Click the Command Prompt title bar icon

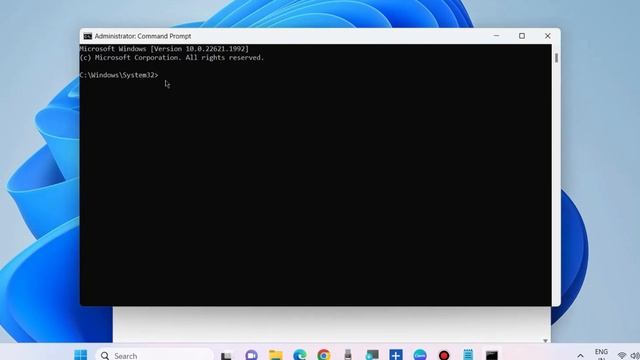click(x=87, y=36)
